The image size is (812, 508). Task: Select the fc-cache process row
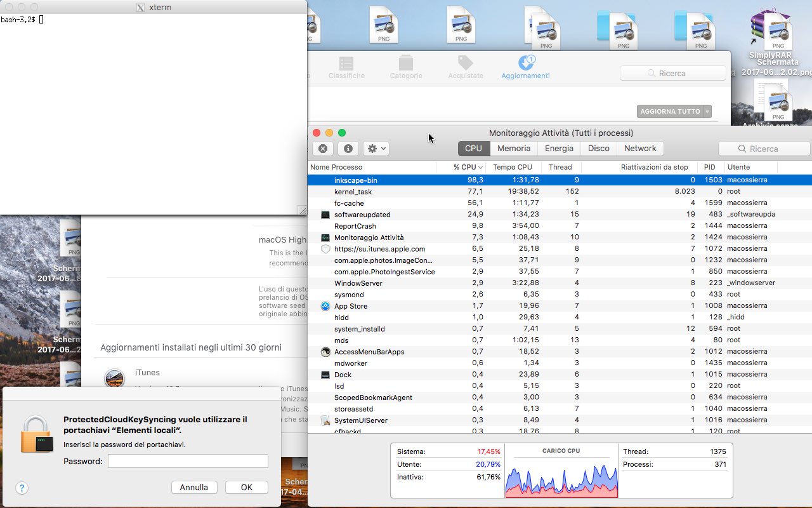560,203
